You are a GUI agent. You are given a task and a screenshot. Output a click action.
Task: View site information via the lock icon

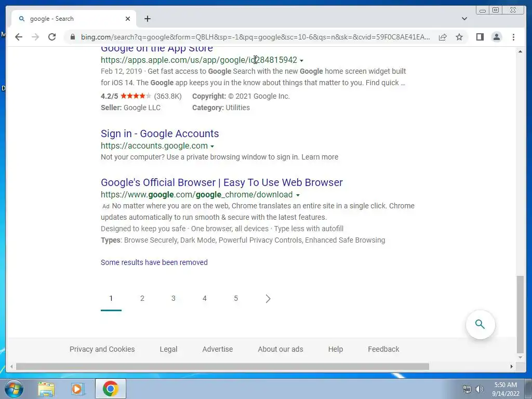[x=72, y=37]
